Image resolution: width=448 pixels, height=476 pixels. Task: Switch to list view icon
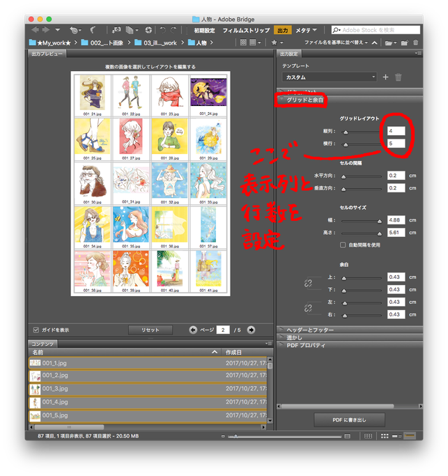pos(410,436)
